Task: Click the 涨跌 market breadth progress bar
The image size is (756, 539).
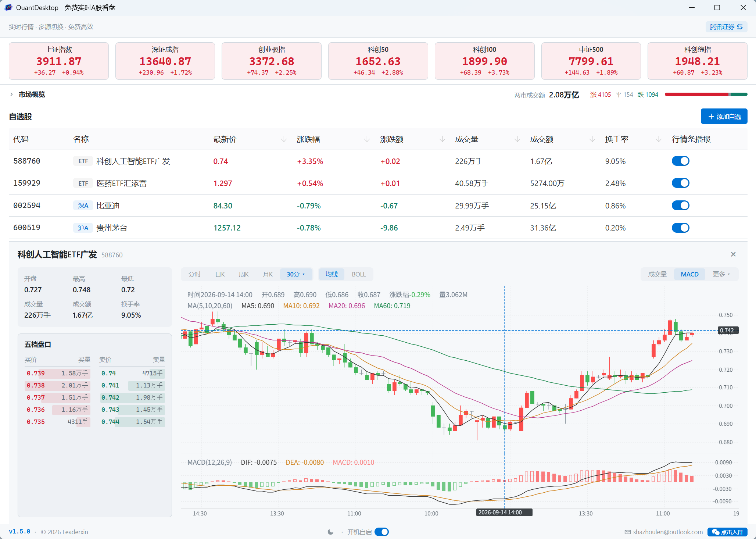Action: (706, 94)
